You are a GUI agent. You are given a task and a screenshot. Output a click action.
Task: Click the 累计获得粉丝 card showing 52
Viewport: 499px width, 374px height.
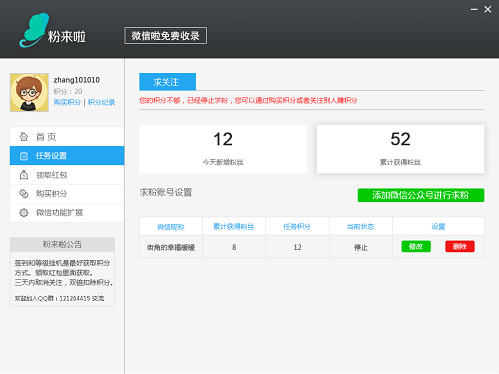tap(400, 149)
